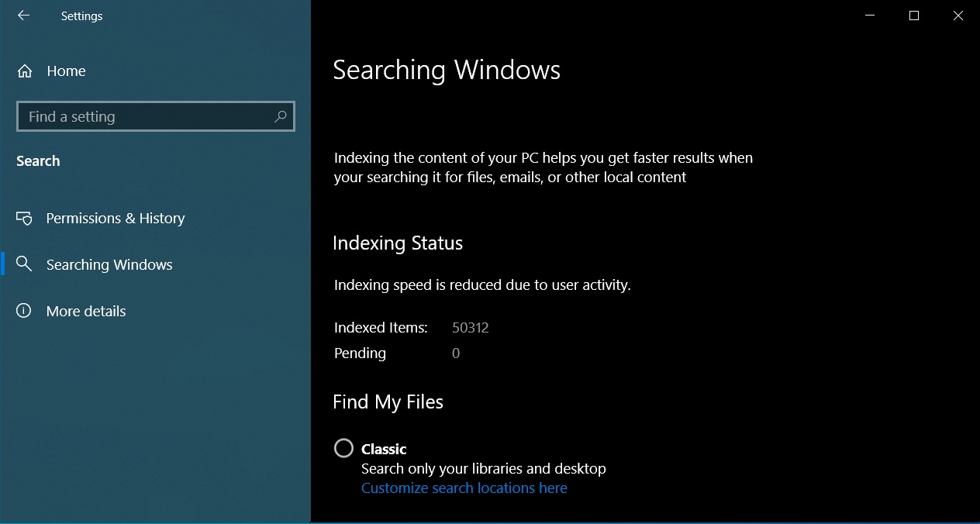Click 'Search only your libraries and desktop' text
The image size is (980, 524).
[x=484, y=468]
